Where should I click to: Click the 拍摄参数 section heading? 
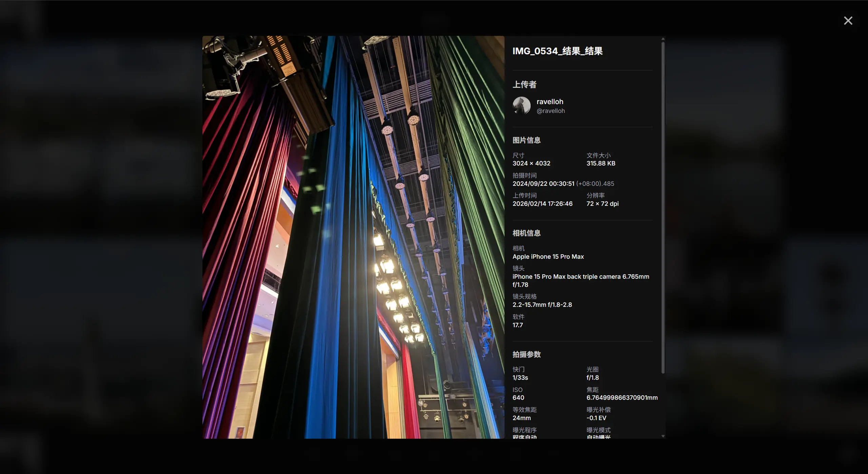point(526,355)
